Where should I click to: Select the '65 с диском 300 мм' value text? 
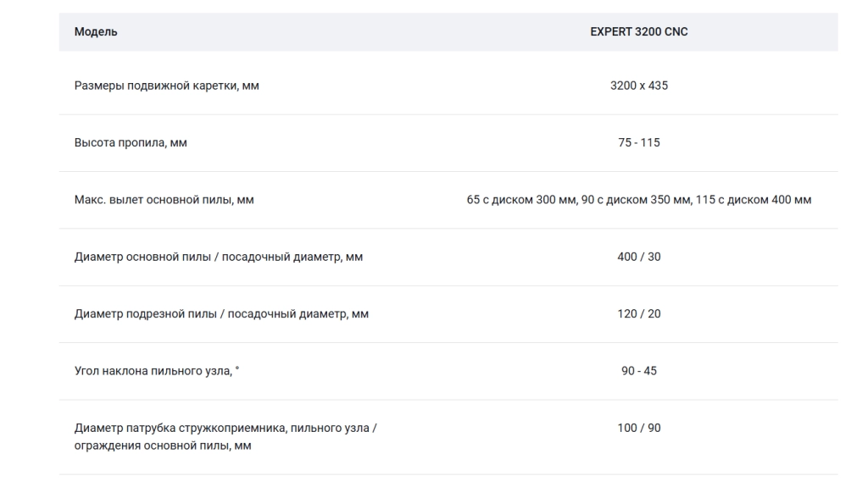[521, 200]
